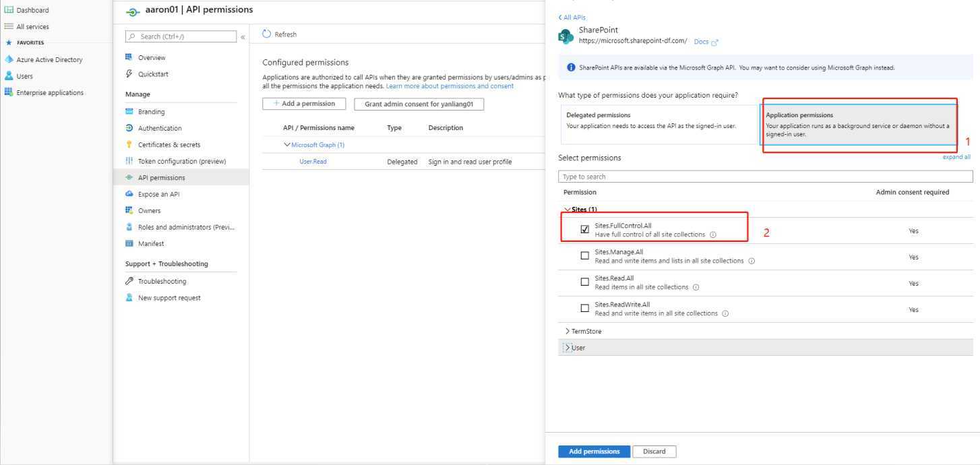Click the New support request icon
Screen dimensions: 980x465
[129, 298]
